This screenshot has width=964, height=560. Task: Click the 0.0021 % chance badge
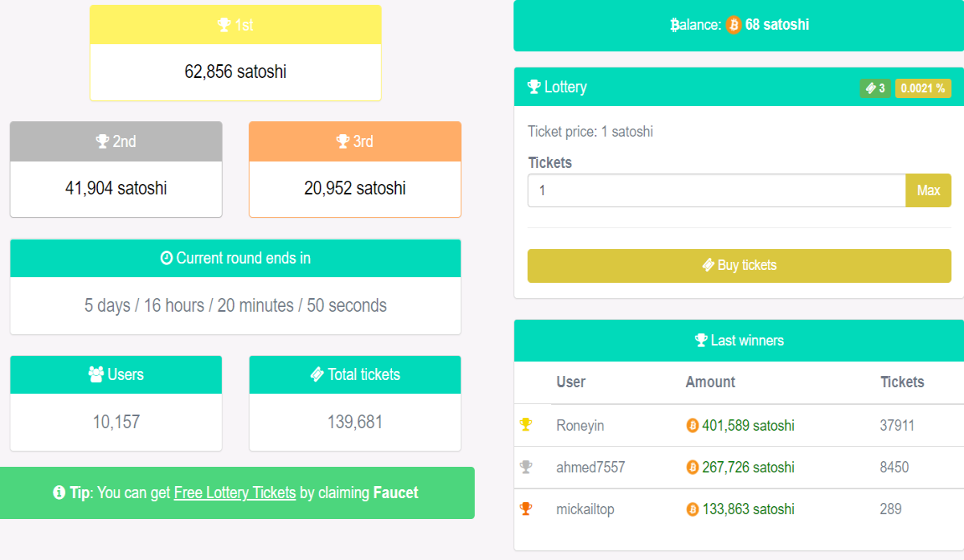[923, 88]
